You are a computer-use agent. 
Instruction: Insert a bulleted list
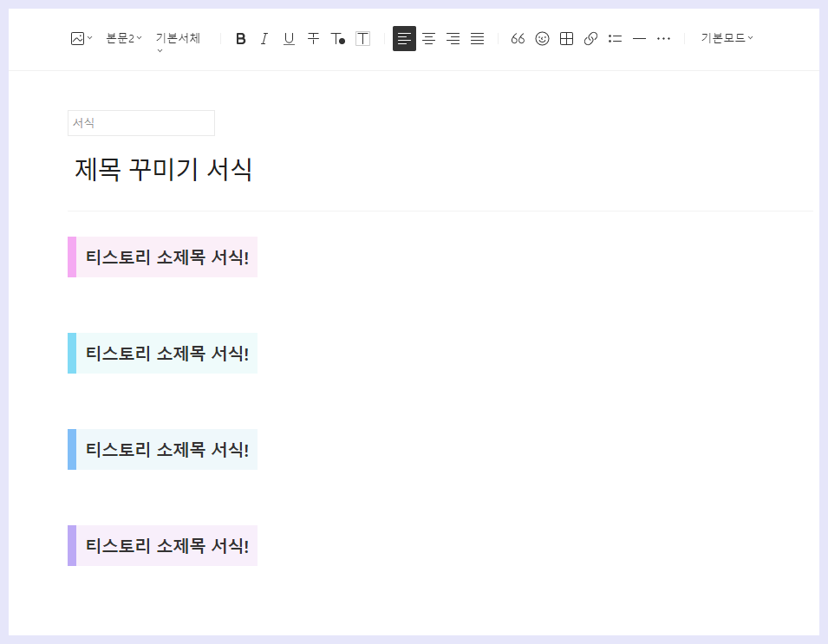(x=616, y=38)
